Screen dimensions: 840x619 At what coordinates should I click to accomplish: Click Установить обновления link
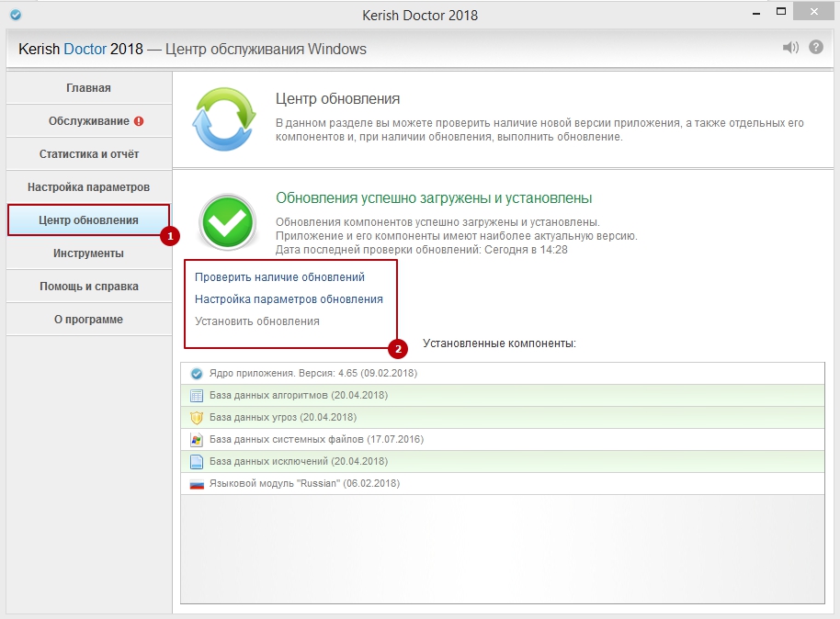coord(257,321)
